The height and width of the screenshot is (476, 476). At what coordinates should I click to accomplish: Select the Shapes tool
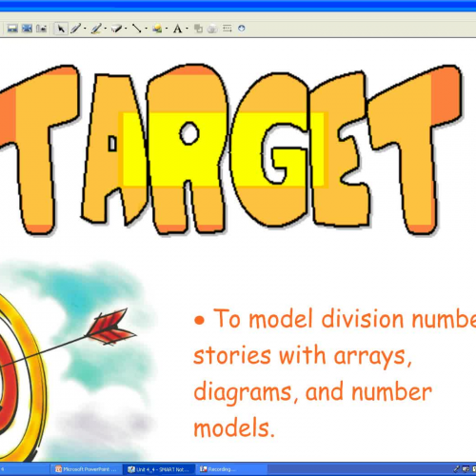(x=157, y=29)
